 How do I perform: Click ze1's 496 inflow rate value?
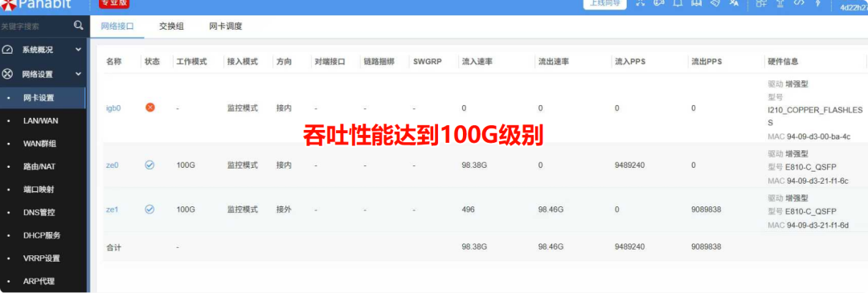(x=468, y=210)
